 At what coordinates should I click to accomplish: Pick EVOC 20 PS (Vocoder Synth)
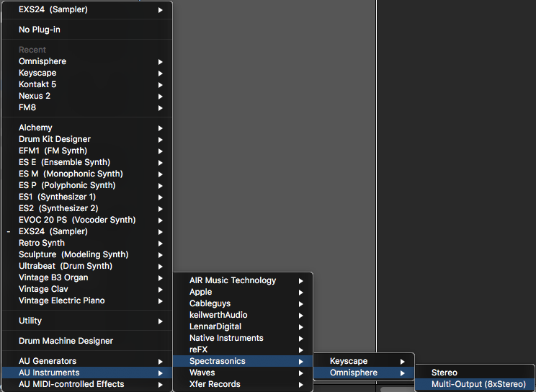click(x=87, y=220)
